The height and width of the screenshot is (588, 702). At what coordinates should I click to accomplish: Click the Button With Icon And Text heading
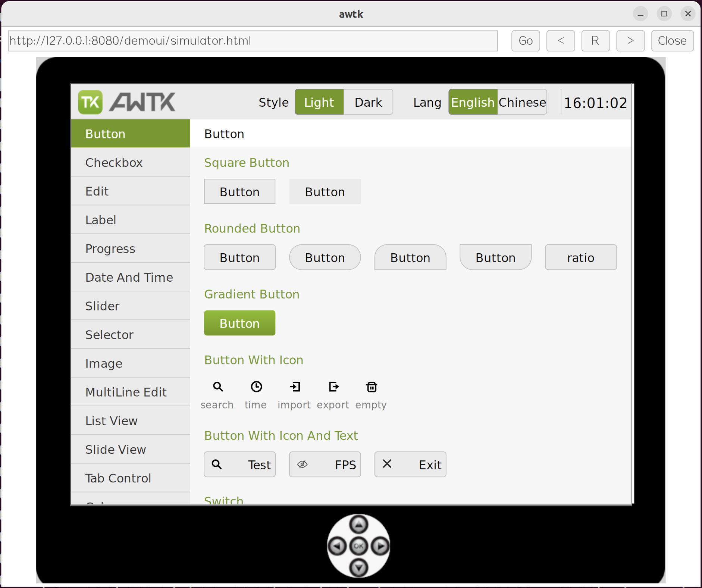pos(281,435)
